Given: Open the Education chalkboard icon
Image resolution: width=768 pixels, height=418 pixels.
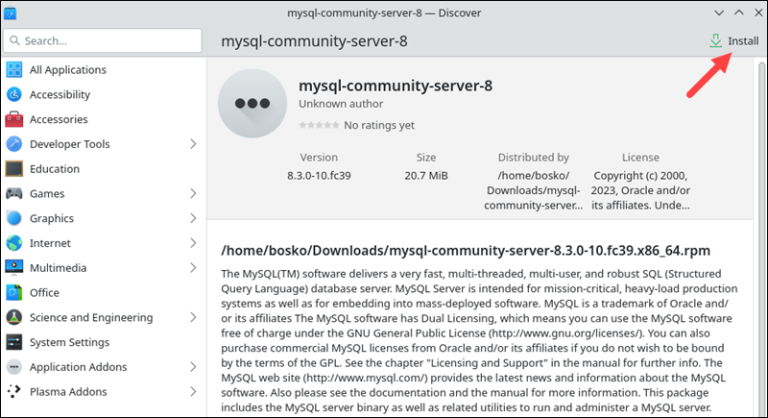Looking at the screenshot, I should [14, 169].
